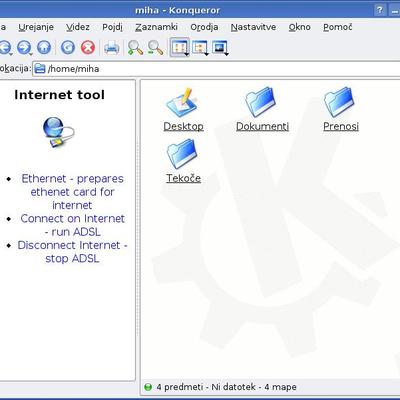Zoom in with the plus magnifier icon
This screenshot has width=400, height=400.
click(135, 47)
